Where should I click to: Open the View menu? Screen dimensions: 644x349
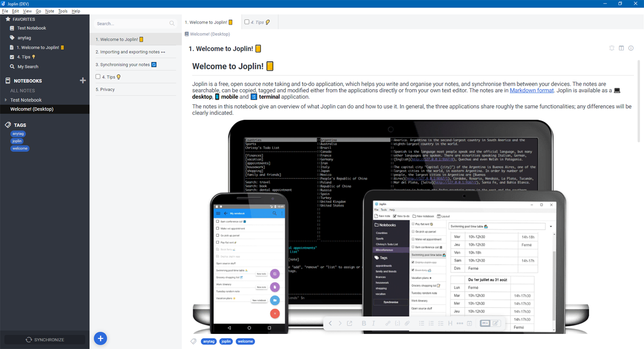point(27,11)
